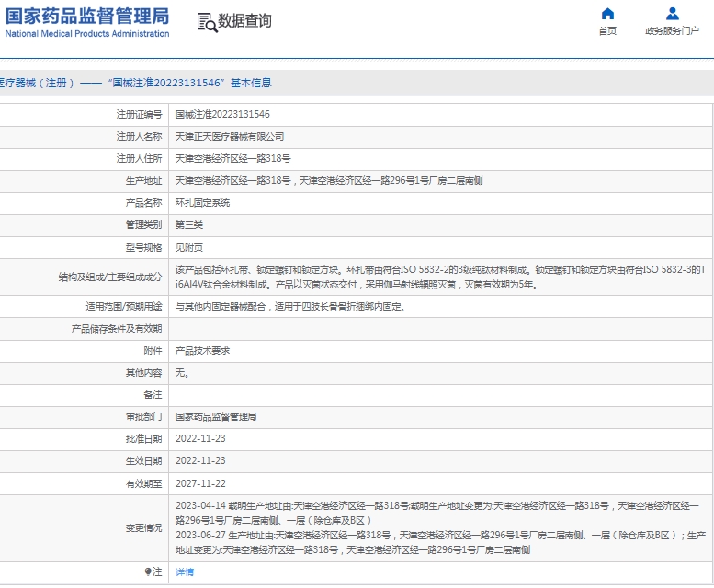Click the 国家药品监督管理局 logo

[x=87, y=16]
